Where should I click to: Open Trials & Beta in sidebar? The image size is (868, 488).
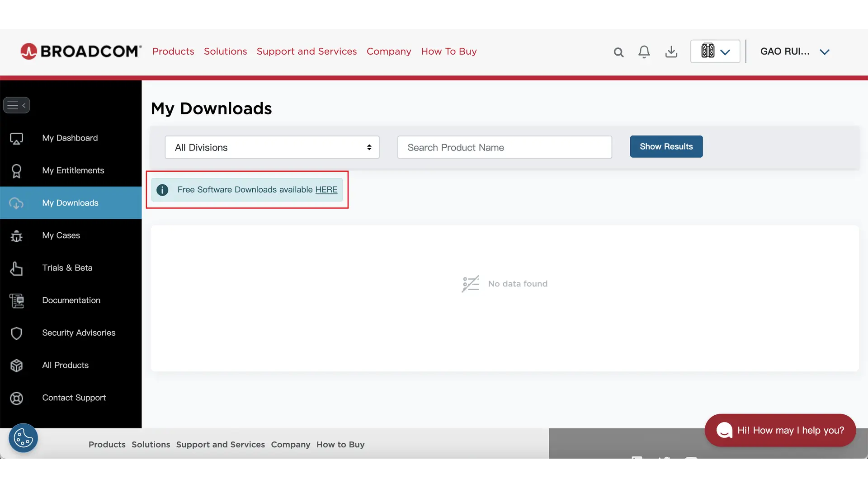71,268
